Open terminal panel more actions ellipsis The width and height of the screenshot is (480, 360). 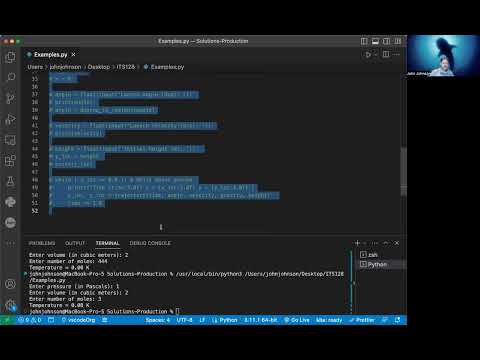(375, 243)
